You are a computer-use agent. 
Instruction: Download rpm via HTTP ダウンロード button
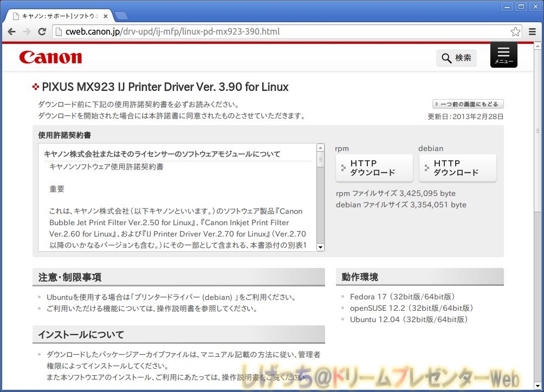[x=374, y=168]
